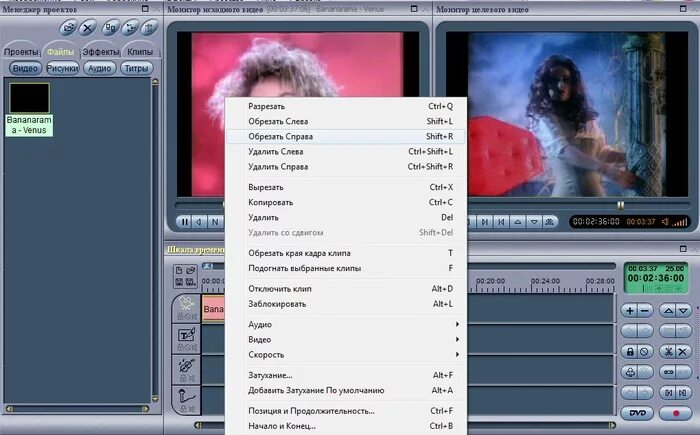Switch to the Файлы tab
This screenshot has height=435, width=700.
tap(60, 52)
